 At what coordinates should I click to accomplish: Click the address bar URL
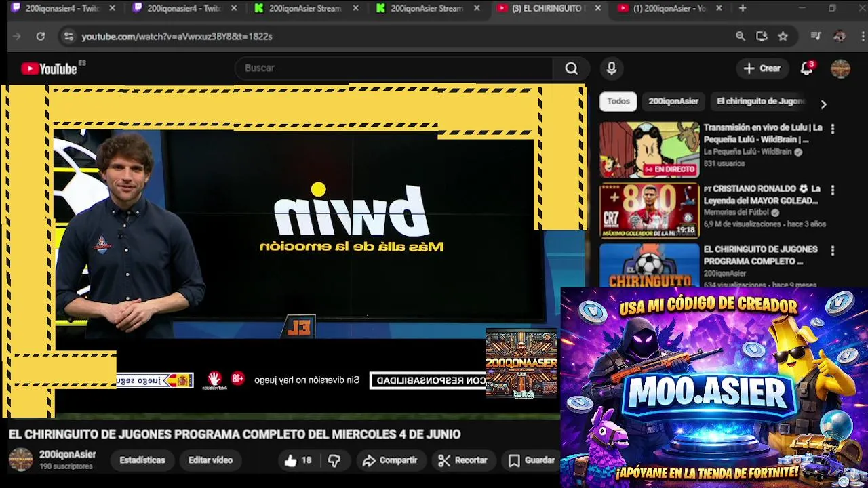coord(177,36)
